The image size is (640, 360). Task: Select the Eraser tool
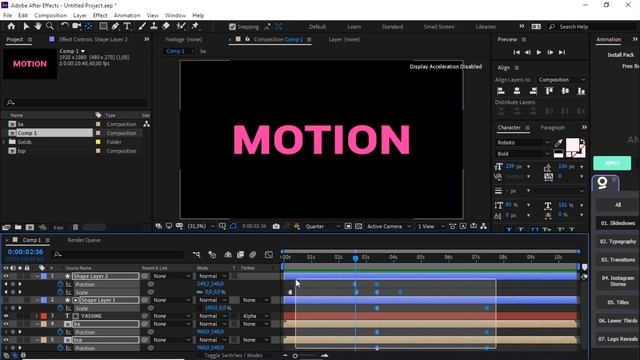pyautogui.click(x=166, y=26)
